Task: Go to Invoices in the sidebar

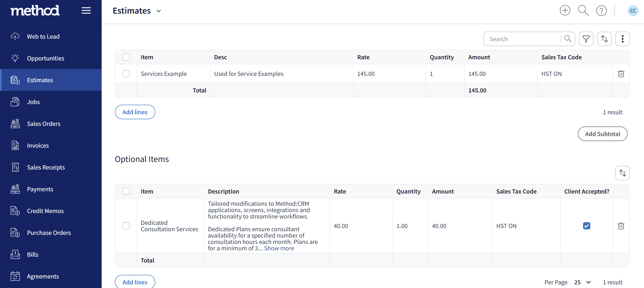Action: (51, 145)
